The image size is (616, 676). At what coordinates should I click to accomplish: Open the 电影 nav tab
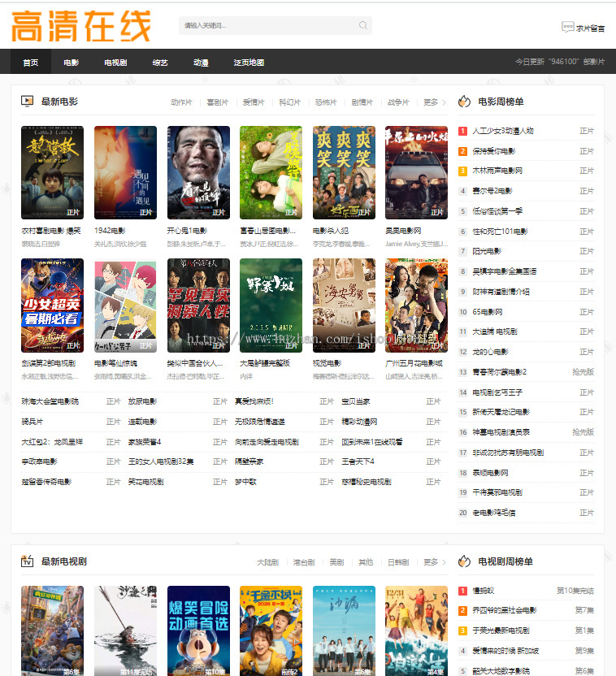72,63
